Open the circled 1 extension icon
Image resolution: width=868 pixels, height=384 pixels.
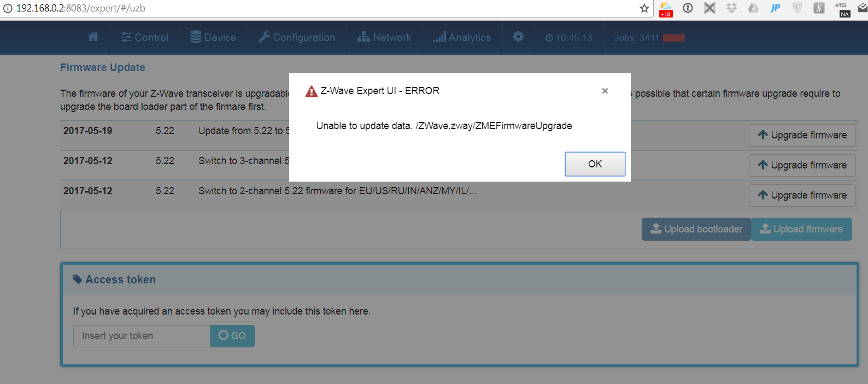688,8
